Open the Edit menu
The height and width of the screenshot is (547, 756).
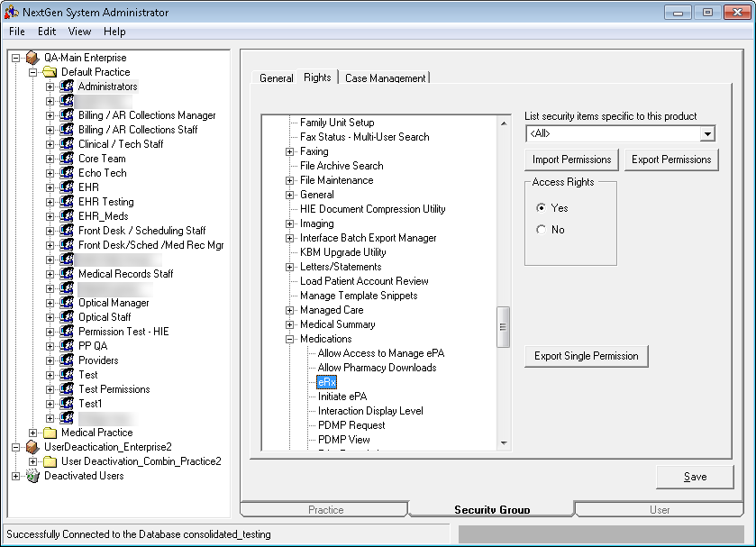(x=47, y=32)
